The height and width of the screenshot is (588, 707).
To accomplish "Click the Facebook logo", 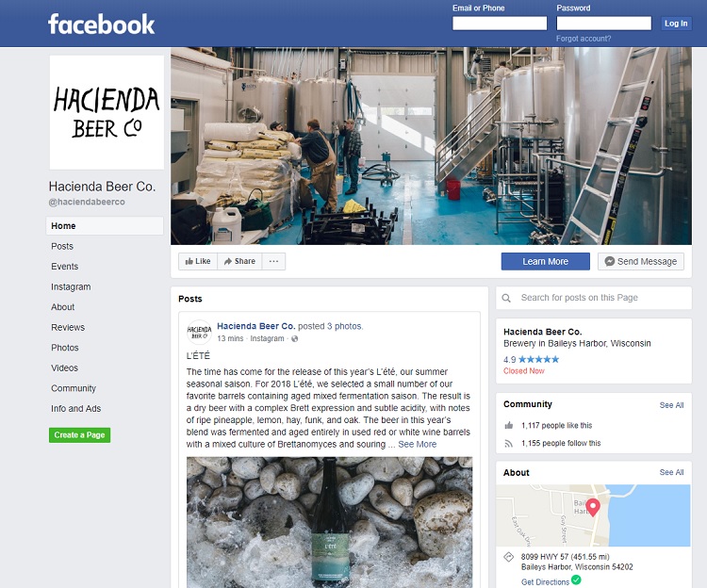I will (x=102, y=24).
